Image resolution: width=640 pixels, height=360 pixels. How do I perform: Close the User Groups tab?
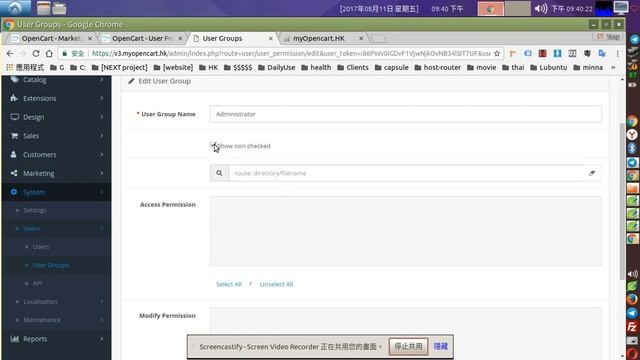tap(271, 38)
